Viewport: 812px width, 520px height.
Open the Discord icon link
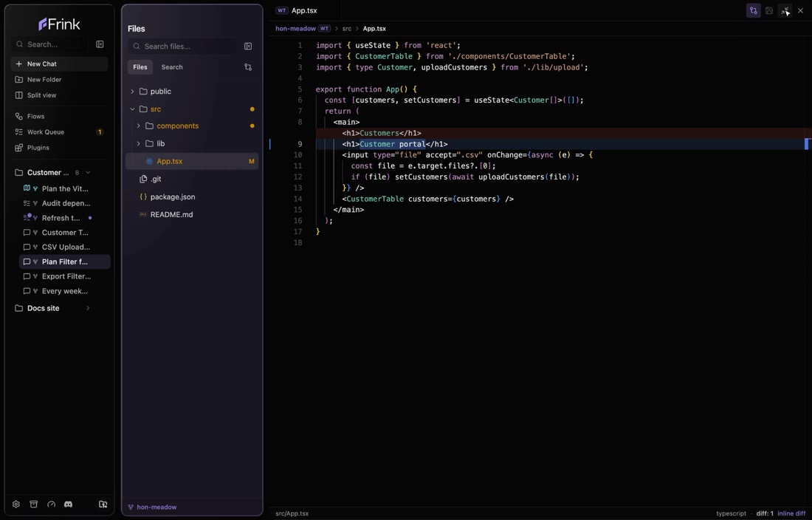(69, 504)
